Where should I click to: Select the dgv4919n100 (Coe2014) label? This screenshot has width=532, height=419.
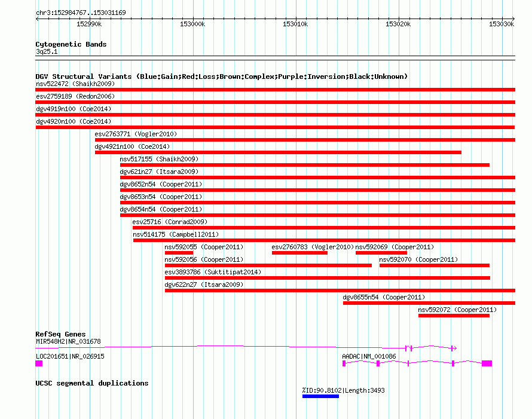(74, 109)
